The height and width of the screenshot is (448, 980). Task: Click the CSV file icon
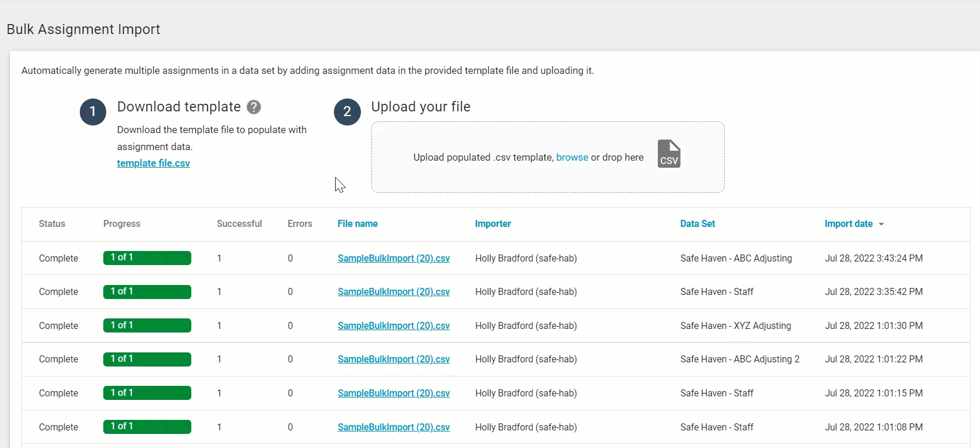669,154
